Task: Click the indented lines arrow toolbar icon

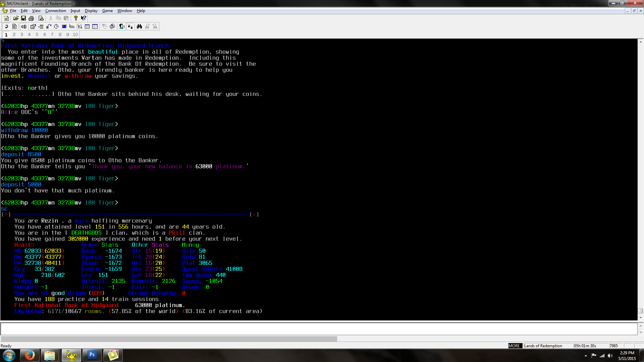Action: [41, 26]
